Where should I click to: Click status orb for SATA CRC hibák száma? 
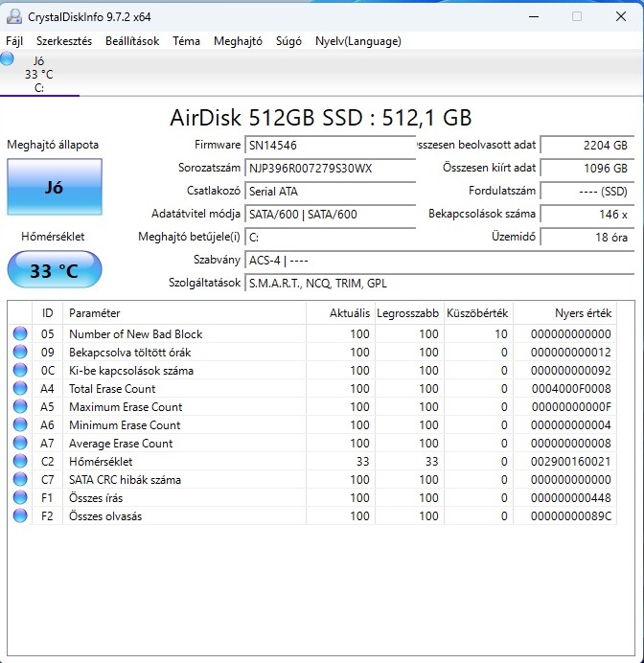click(20, 479)
